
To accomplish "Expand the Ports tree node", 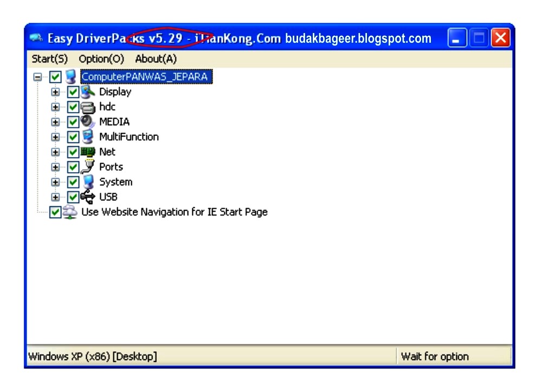I will click(55, 167).
